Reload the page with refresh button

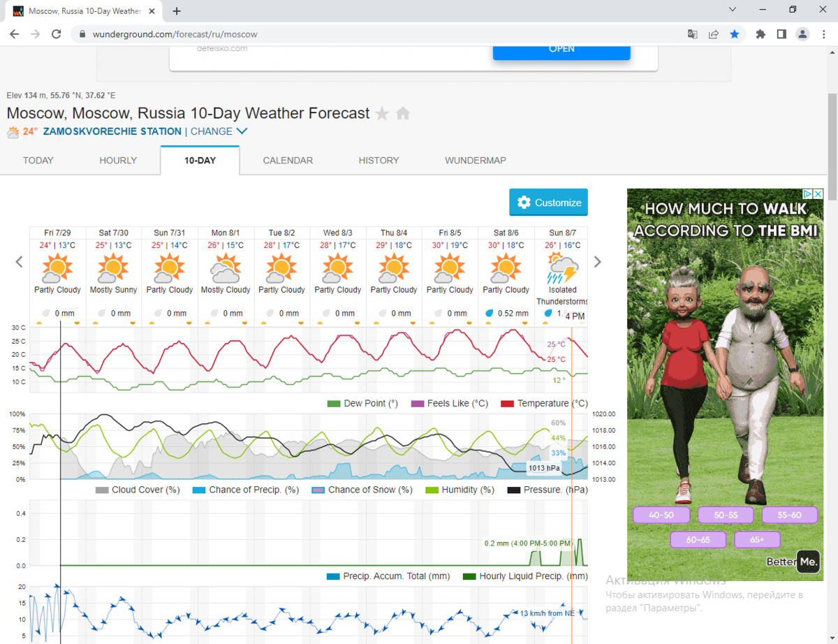[x=57, y=34]
